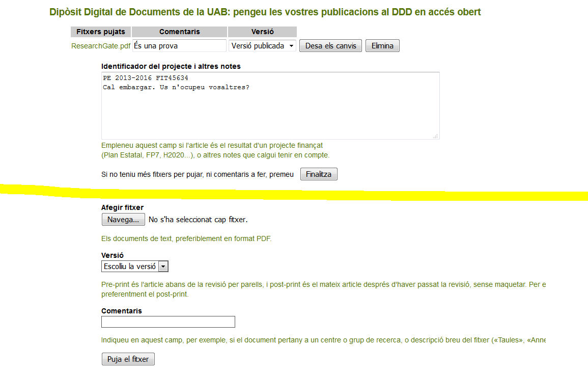The width and height of the screenshot is (588, 372).
Task: Click the empty Comentaris field above "Puja el fitxer"
Action: 168,322
